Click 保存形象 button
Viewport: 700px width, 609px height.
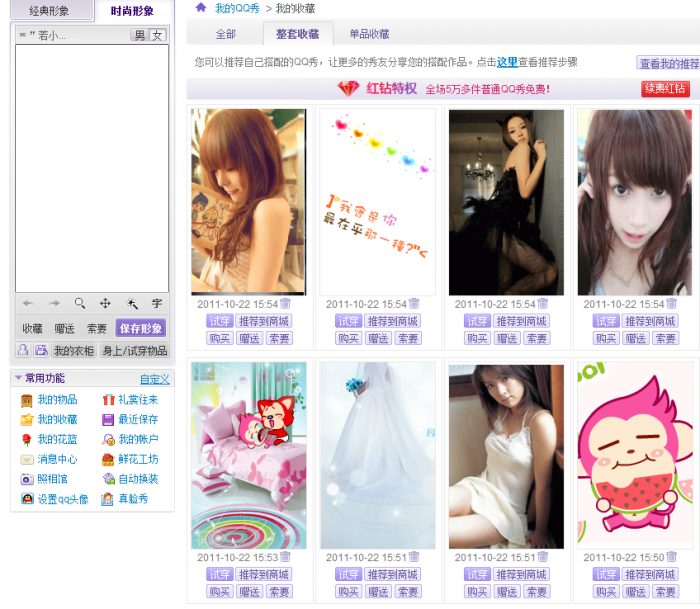pyautogui.click(x=141, y=329)
